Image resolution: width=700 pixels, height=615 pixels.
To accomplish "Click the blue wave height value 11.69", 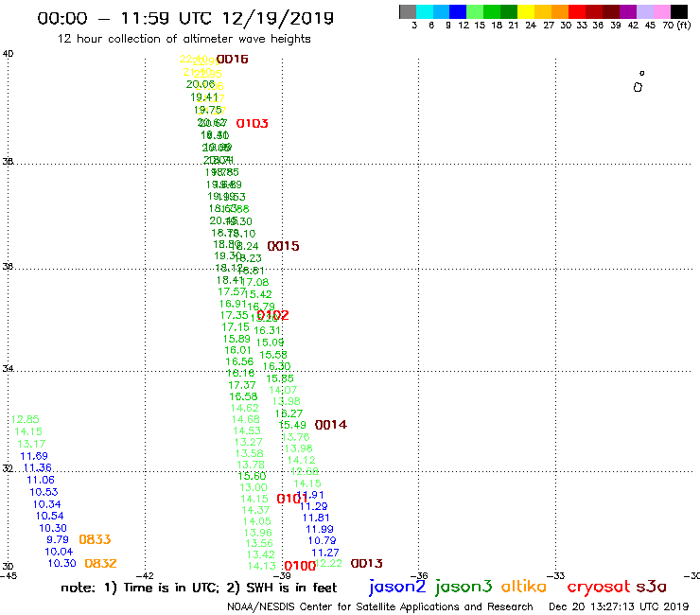I will (34, 456).
